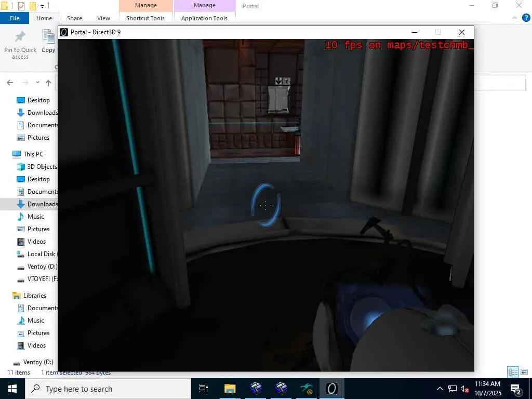The width and height of the screenshot is (532, 399).
Task: Click the Portal window title icon
Action: (64, 32)
